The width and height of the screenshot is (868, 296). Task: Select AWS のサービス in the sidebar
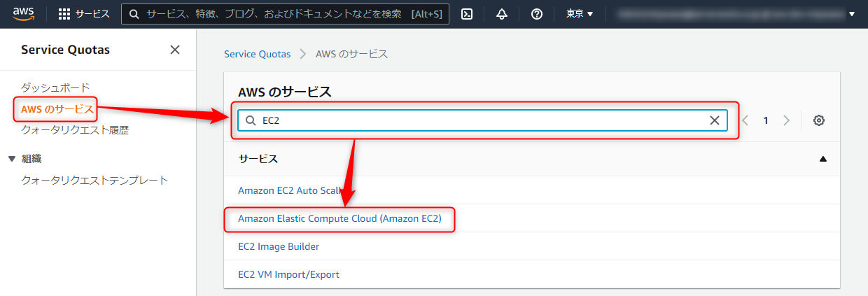click(57, 108)
